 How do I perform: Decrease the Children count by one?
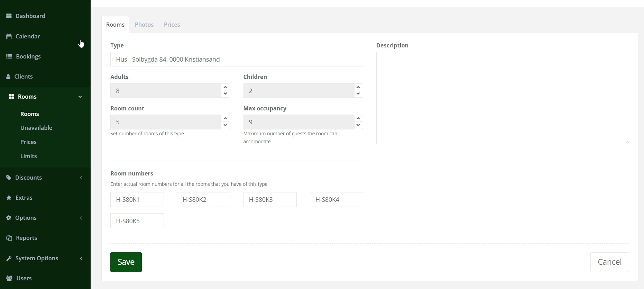click(x=358, y=94)
